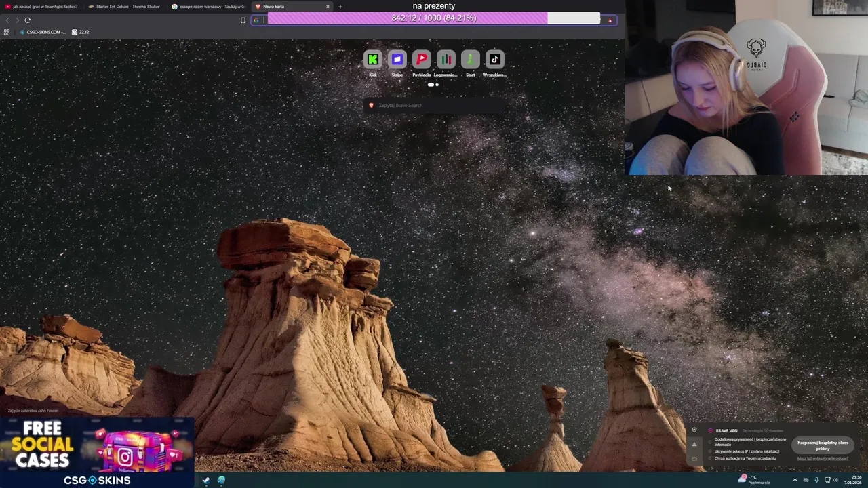Click 'Masz już wykupioną tę usługę?' link
The image size is (868, 488).
[x=823, y=458]
